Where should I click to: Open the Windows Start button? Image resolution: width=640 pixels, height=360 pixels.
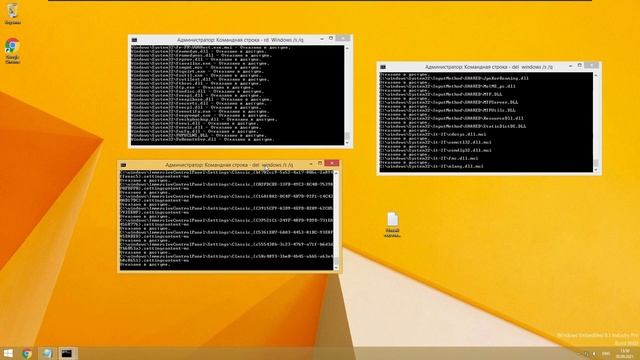click(x=8, y=353)
